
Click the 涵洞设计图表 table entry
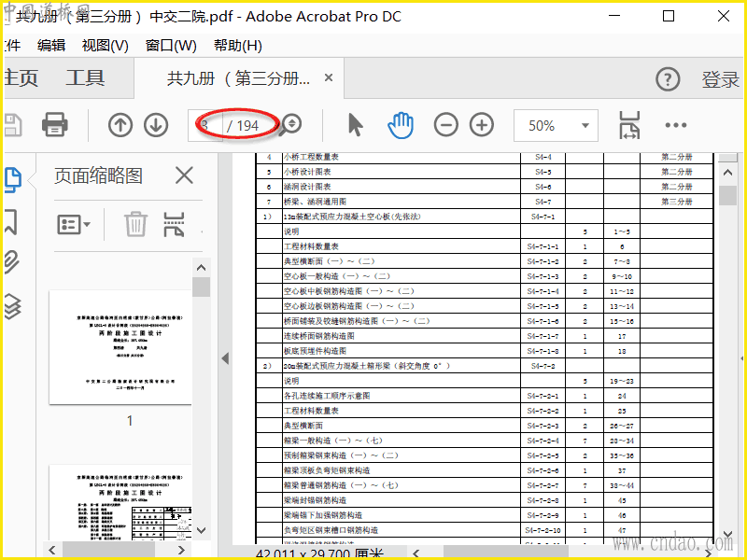coord(307,187)
